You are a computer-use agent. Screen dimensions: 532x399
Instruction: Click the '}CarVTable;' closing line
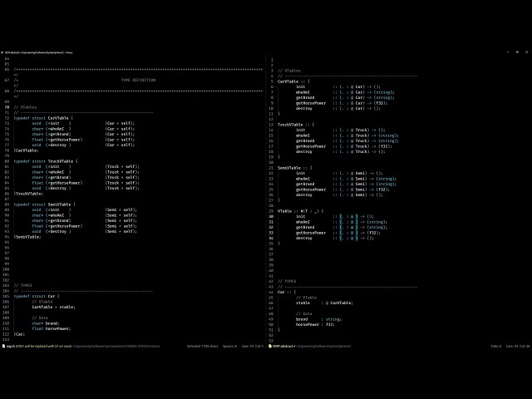pos(27,150)
